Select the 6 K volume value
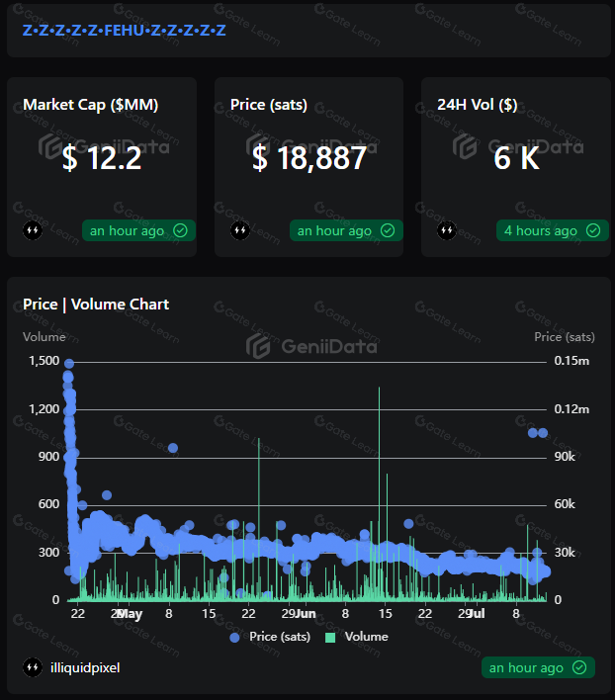 [516, 158]
